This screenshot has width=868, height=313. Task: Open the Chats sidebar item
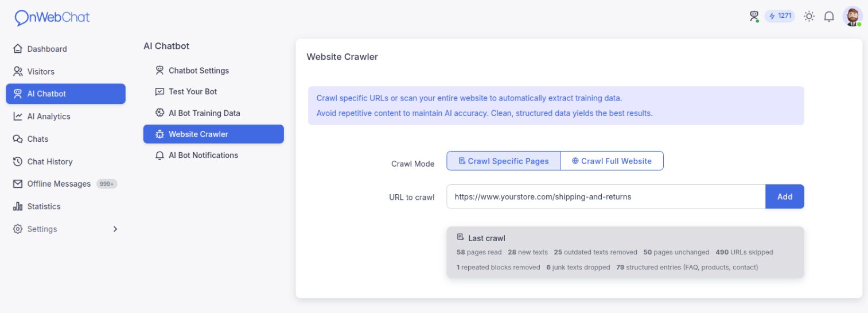click(x=65, y=139)
